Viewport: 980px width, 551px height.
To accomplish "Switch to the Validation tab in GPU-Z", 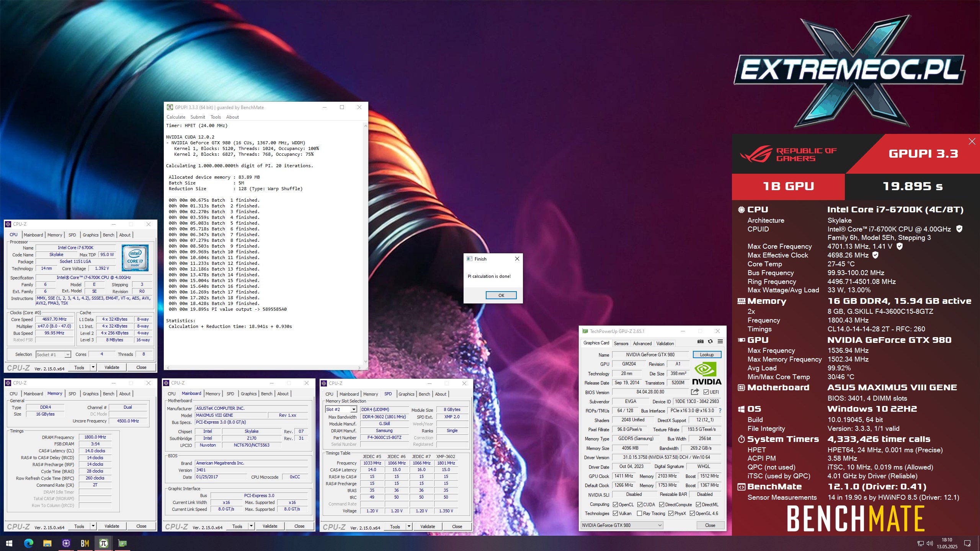I will 665,344.
